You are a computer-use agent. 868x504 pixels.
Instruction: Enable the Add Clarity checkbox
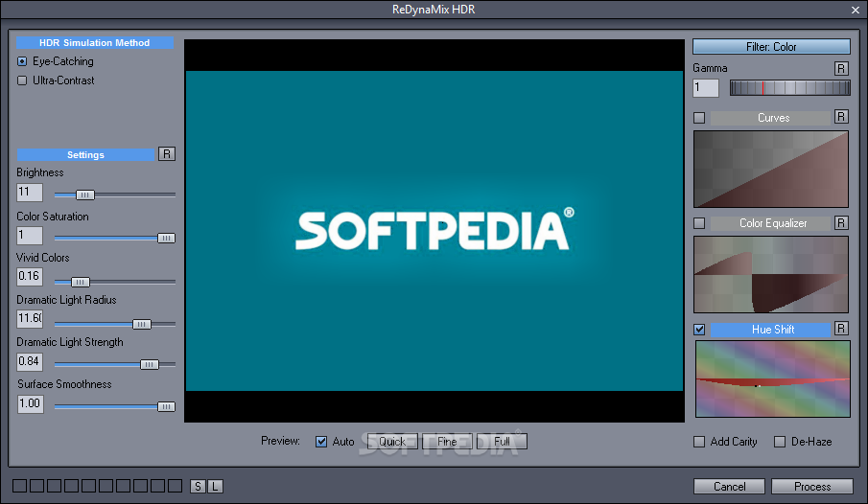click(699, 442)
